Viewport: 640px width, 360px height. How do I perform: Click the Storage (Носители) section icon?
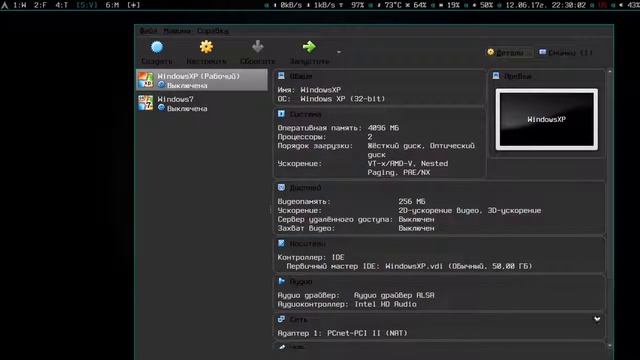click(281, 243)
